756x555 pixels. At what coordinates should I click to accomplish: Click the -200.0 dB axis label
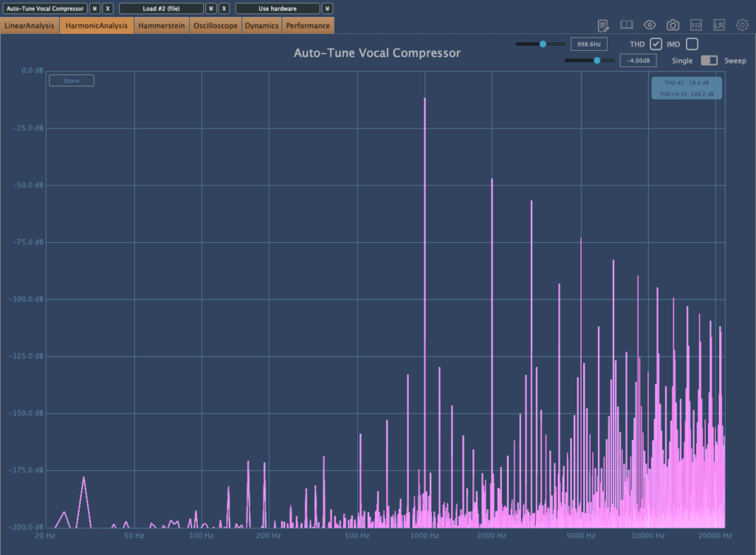[x=26, y=527]
